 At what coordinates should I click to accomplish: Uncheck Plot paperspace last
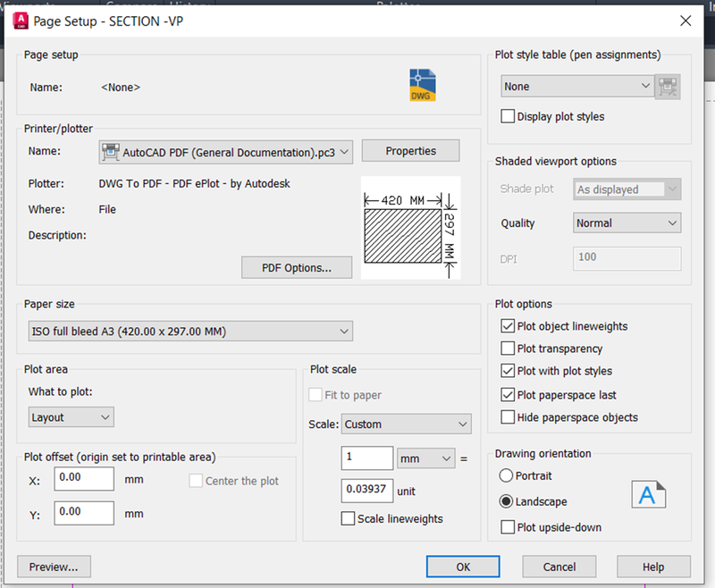[x=508, y=394]
